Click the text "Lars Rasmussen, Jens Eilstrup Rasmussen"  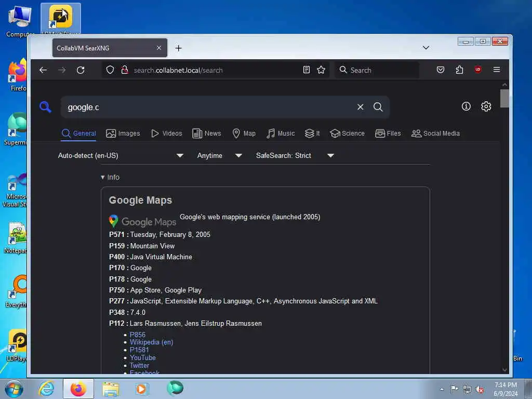[x=195, y=323]
